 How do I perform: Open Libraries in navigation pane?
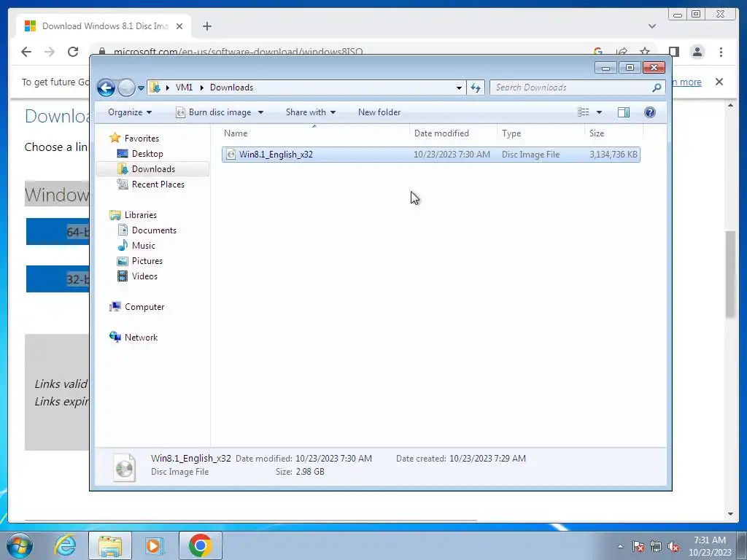click(141, 215)
